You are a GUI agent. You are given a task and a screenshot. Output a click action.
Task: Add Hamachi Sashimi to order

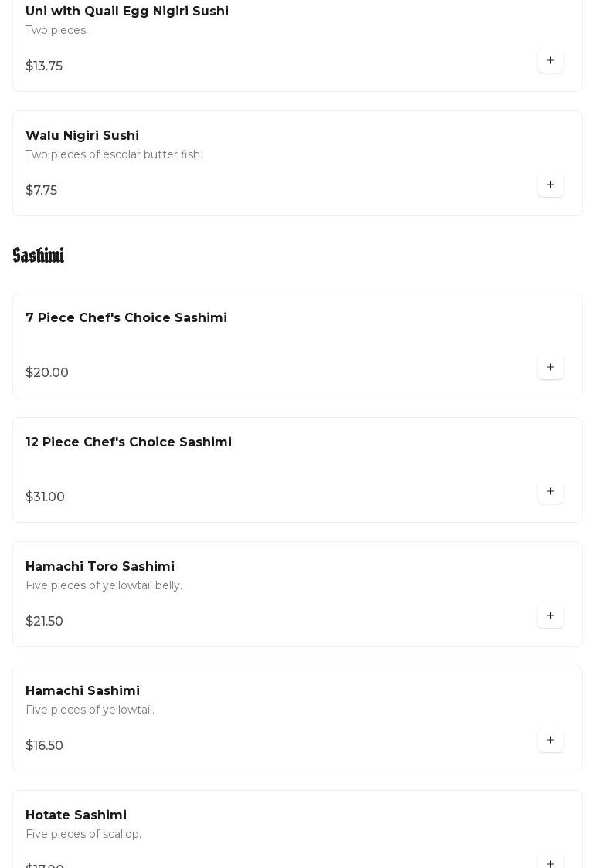tap(550, 741)
